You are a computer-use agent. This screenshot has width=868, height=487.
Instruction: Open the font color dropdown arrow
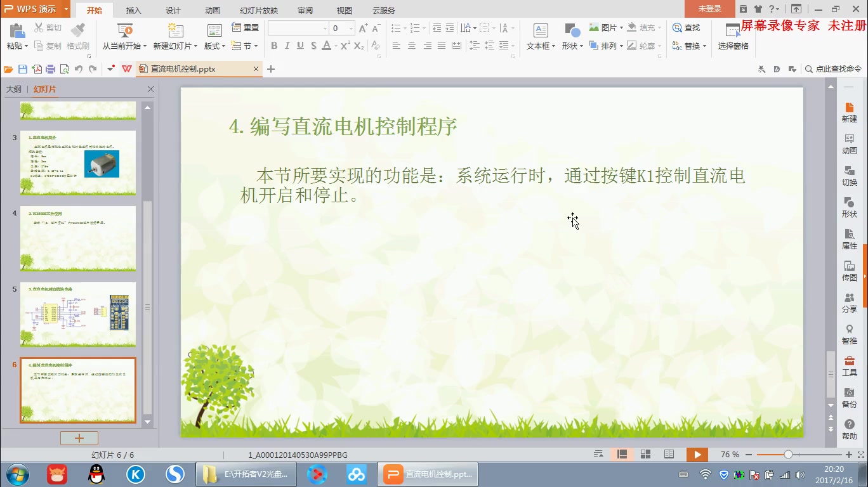(335, 46)
